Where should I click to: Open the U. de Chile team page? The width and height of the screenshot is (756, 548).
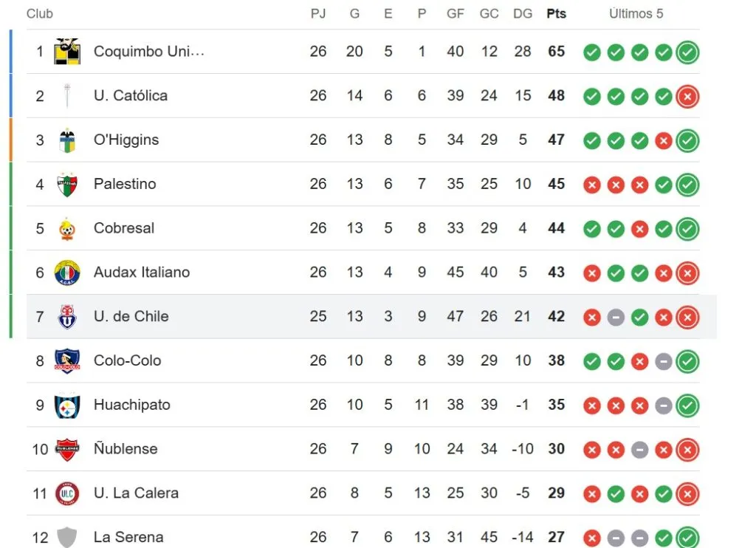[131, 317]
